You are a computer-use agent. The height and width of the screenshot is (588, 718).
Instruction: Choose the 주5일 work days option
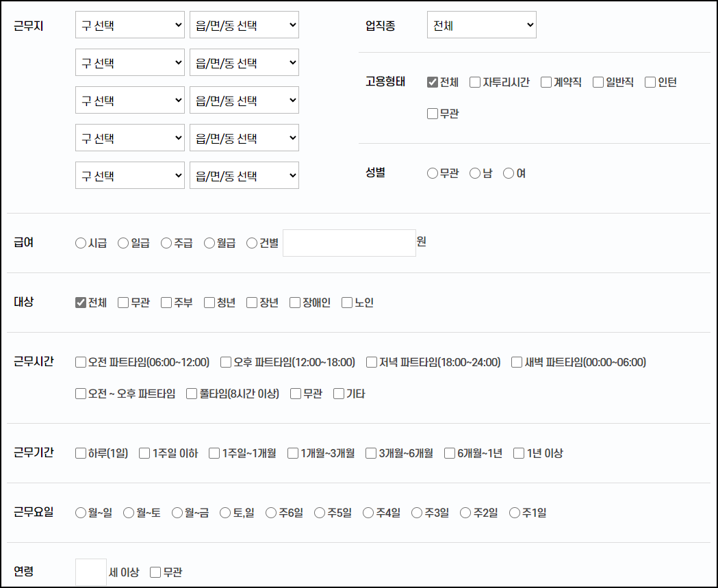click(x=318, y=511)
